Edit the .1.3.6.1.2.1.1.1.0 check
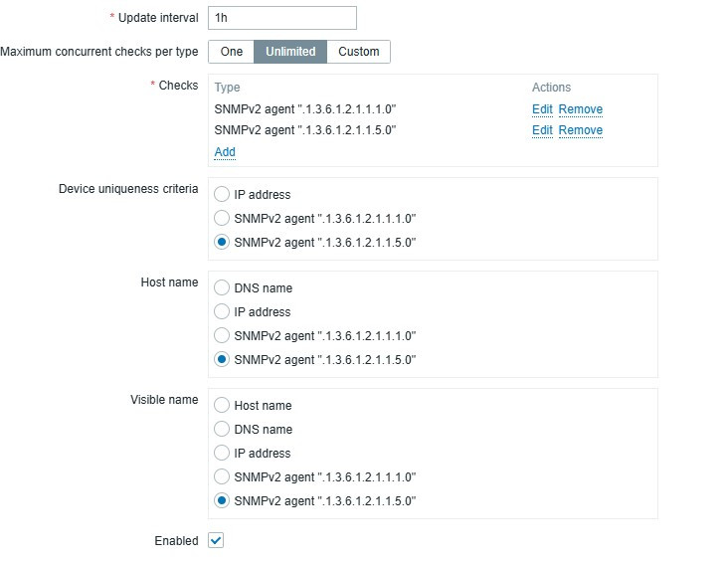The image size is (728, 563). pyautogui.click(x=542, y=109)
